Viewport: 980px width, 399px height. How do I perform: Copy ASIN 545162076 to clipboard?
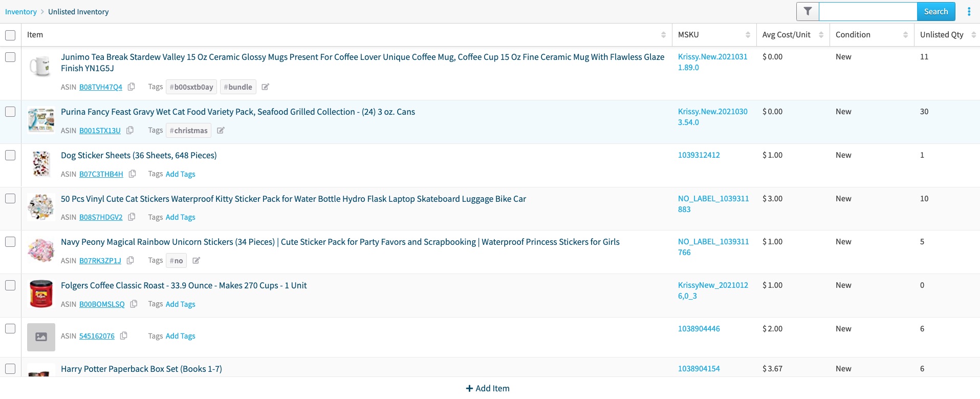124,335
